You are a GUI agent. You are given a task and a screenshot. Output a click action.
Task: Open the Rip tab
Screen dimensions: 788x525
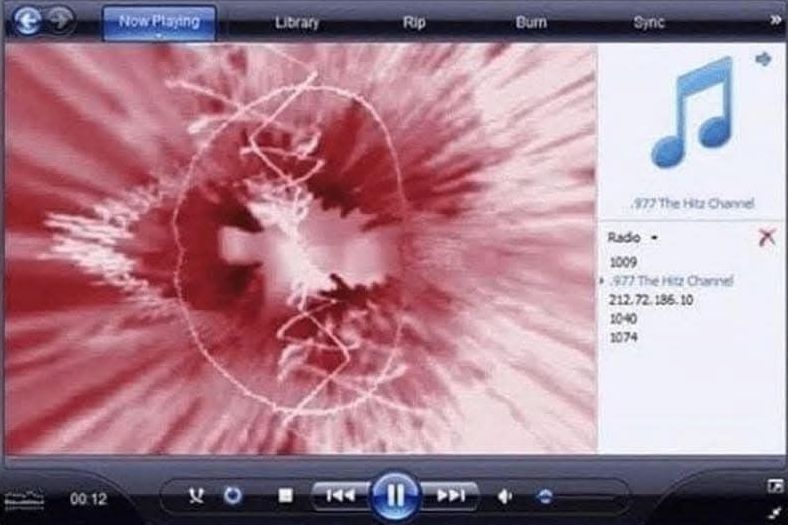pos(414,23)
